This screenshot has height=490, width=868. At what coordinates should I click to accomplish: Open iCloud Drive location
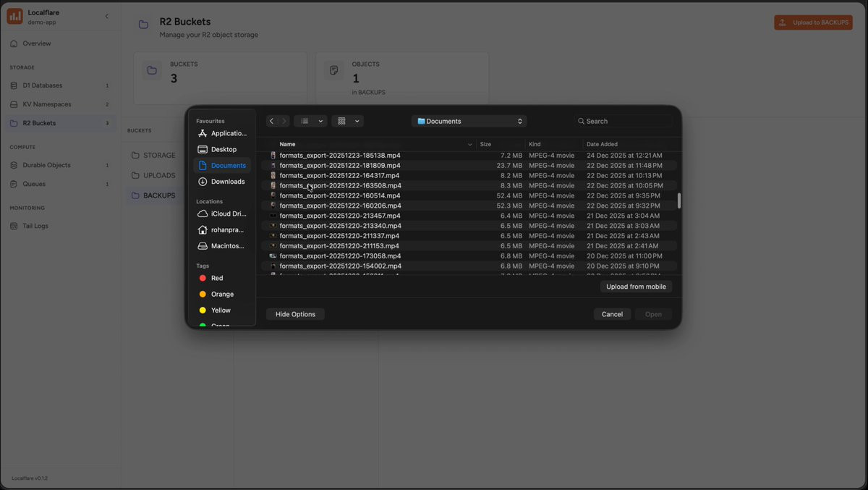[x=222, y=214]
